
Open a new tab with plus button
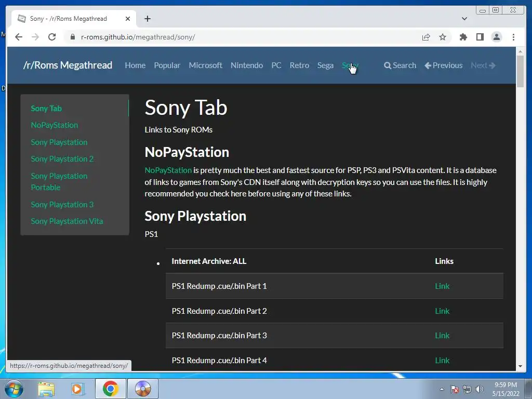(x=147, y=19)
